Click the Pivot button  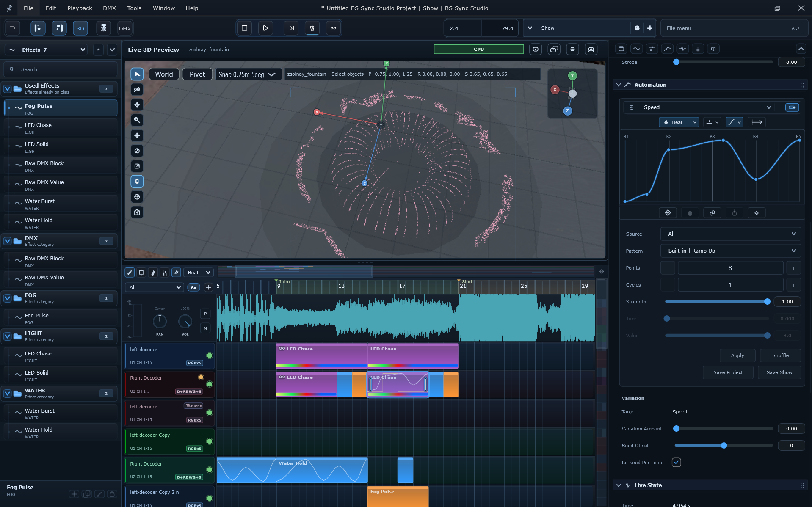point(197,74)
